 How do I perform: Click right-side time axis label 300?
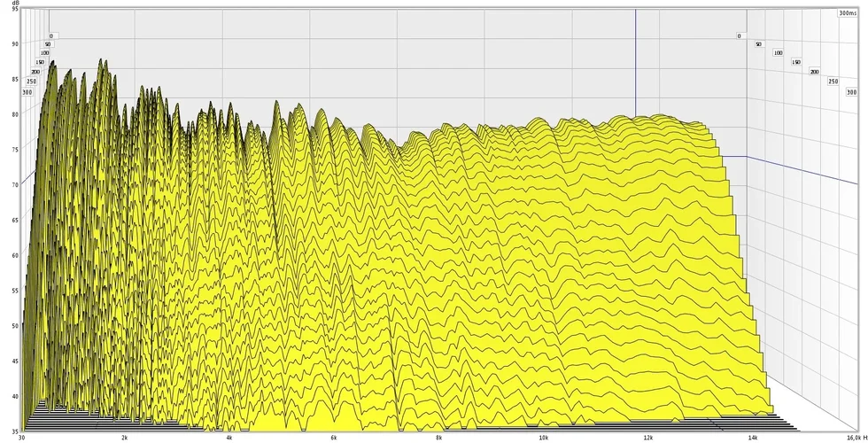tap(852, 92)
